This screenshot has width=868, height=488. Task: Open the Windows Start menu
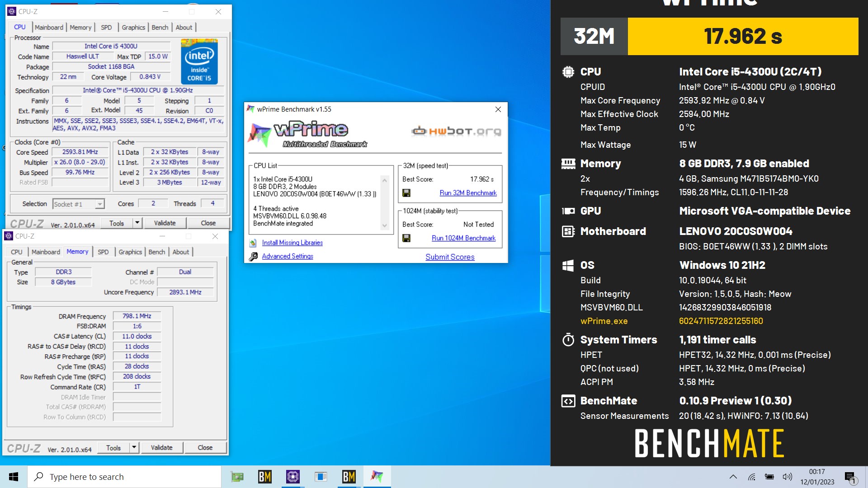(14, 477)
